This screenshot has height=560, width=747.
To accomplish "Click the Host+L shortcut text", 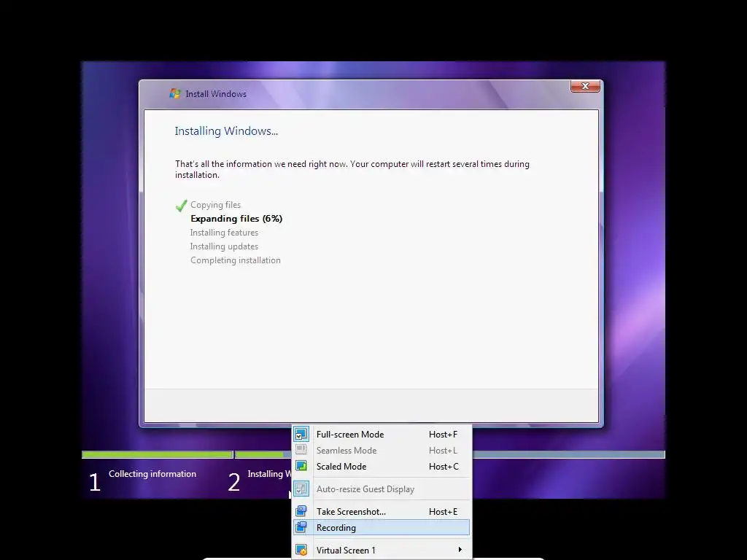I will (x=443, y=450).
